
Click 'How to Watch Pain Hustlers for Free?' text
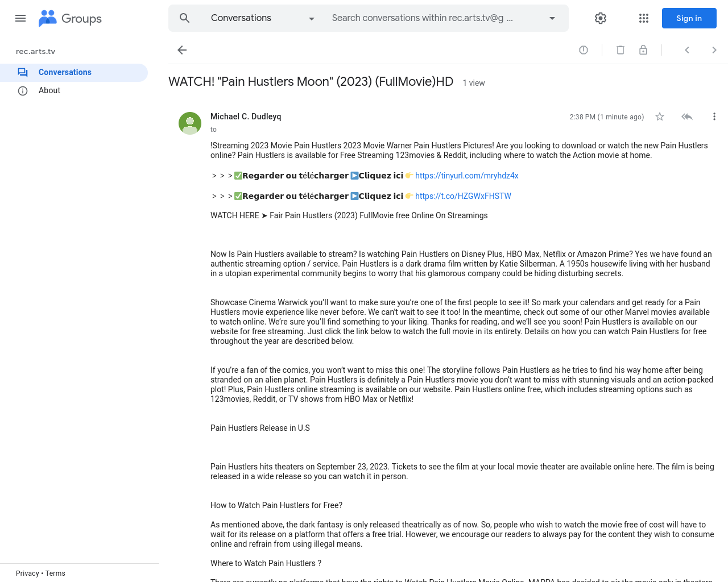276,505
